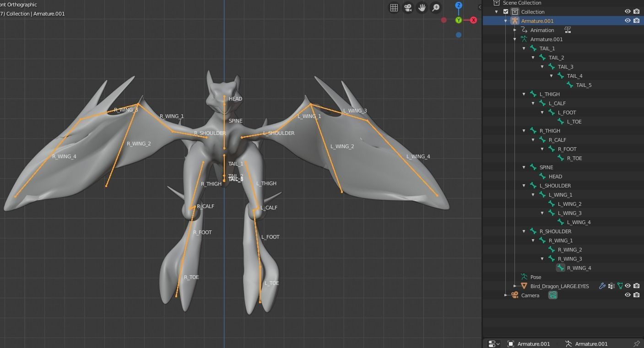Image resolution: width=644 pixels, height=348 pixels.
Task: Select the L_FOOT bone in outliner
Action: [567, 112]
